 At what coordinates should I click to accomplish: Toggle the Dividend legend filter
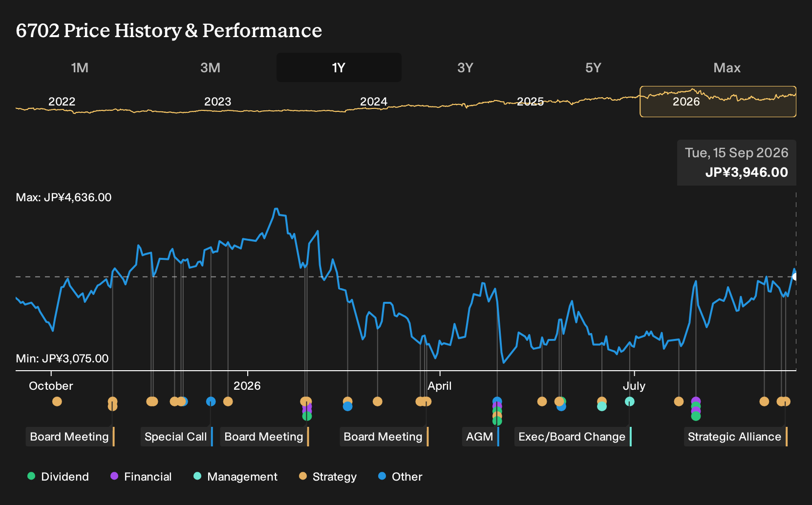coord(58,477)
